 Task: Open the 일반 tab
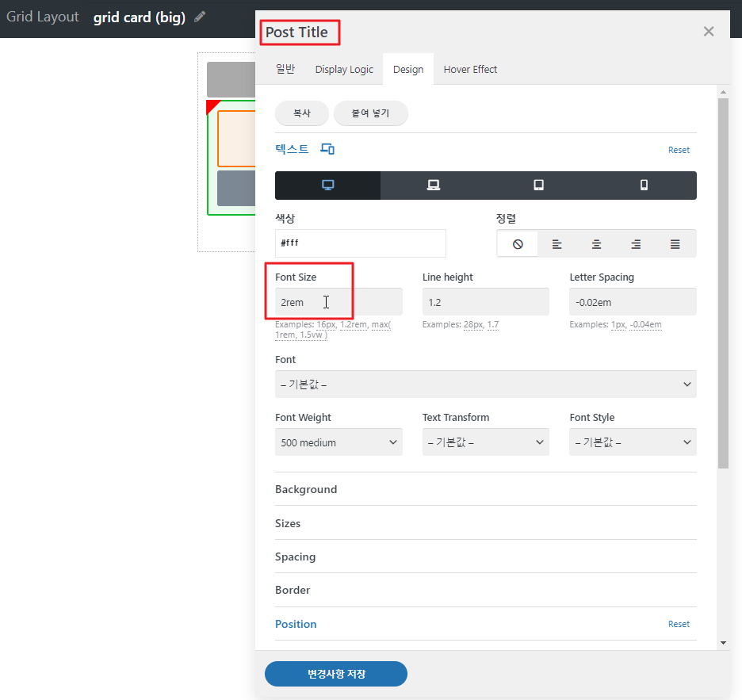coord(285,69)
